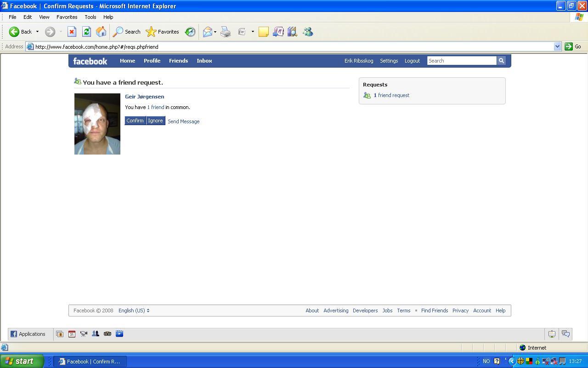Go to the browser Home page icon
Screen dimensions: 588x368
[x=101, y=32]
